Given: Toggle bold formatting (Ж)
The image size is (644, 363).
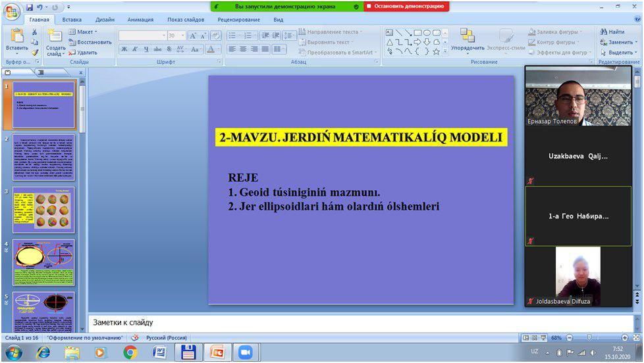Looking at the screenshot, I should pyautogui.click(x=124, y=49).
